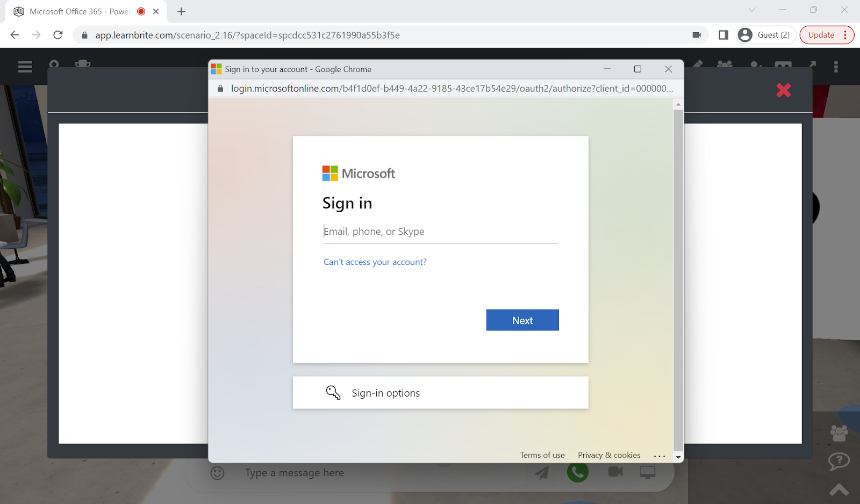Start a call with green phone button

point(578,472)
